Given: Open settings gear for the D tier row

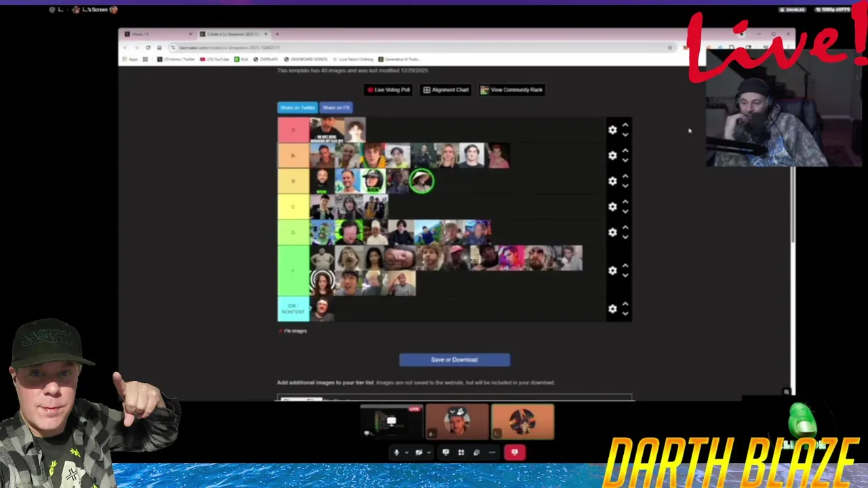Looking at the screenshot, I should (x=612, y=232).
